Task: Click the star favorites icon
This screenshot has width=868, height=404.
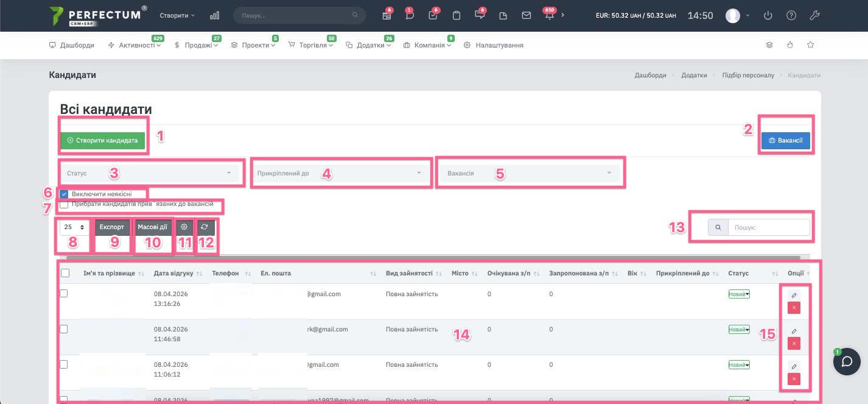Action: pos(810,45)
